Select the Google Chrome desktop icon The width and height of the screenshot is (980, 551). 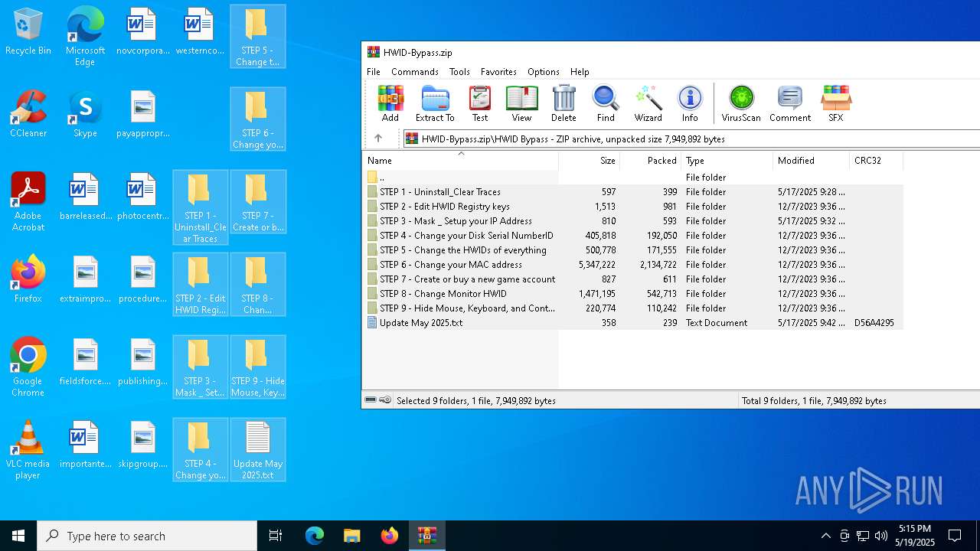click(x=28, y=367)
